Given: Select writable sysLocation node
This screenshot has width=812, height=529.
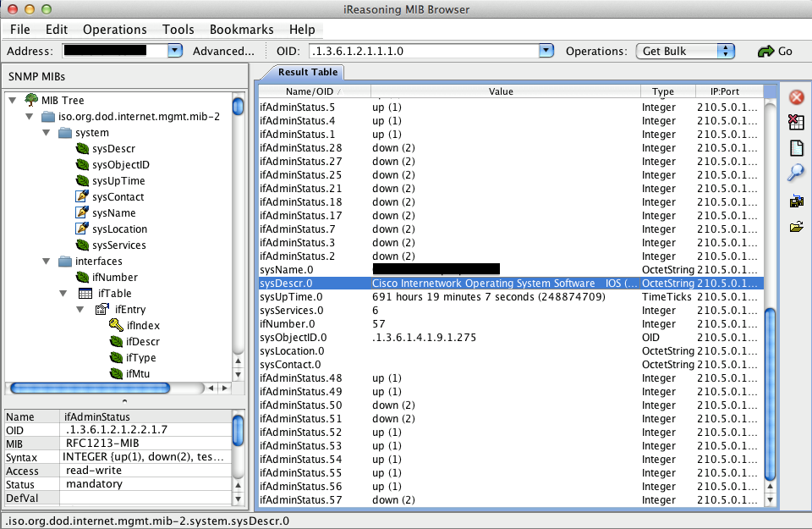Looking at the screenshot, I should tap(112, 229).
